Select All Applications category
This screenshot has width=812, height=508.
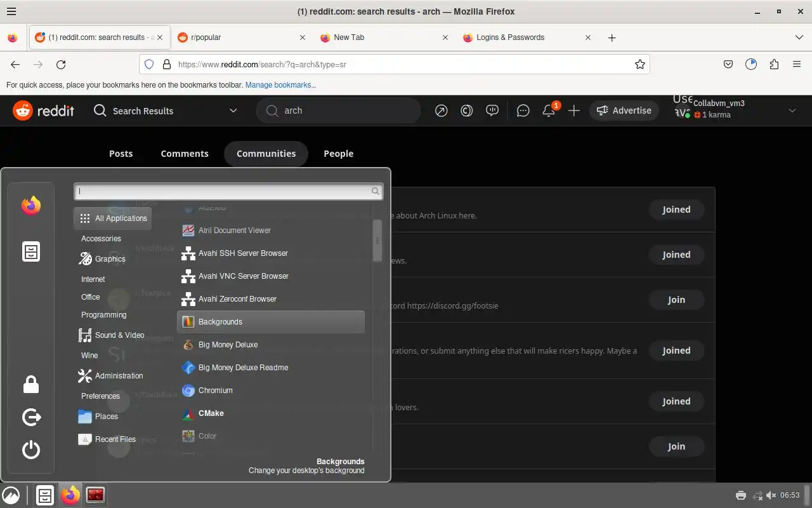click(x=113, y=218)
